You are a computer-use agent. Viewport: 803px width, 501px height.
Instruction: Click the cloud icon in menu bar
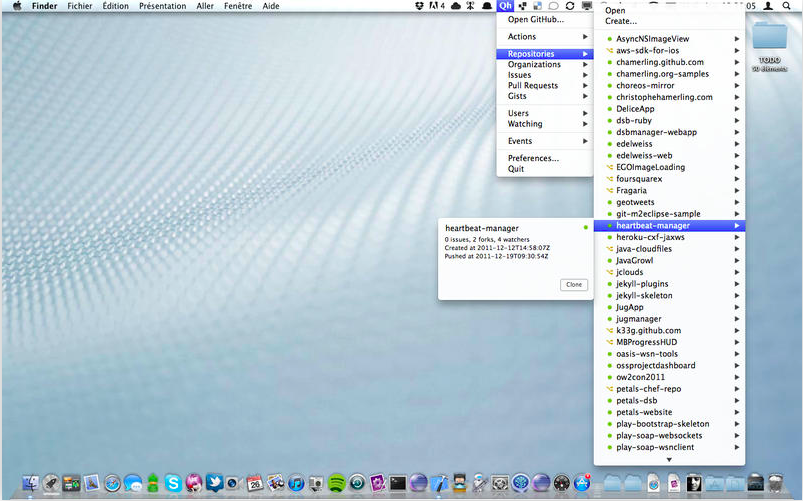click(455, 6)
